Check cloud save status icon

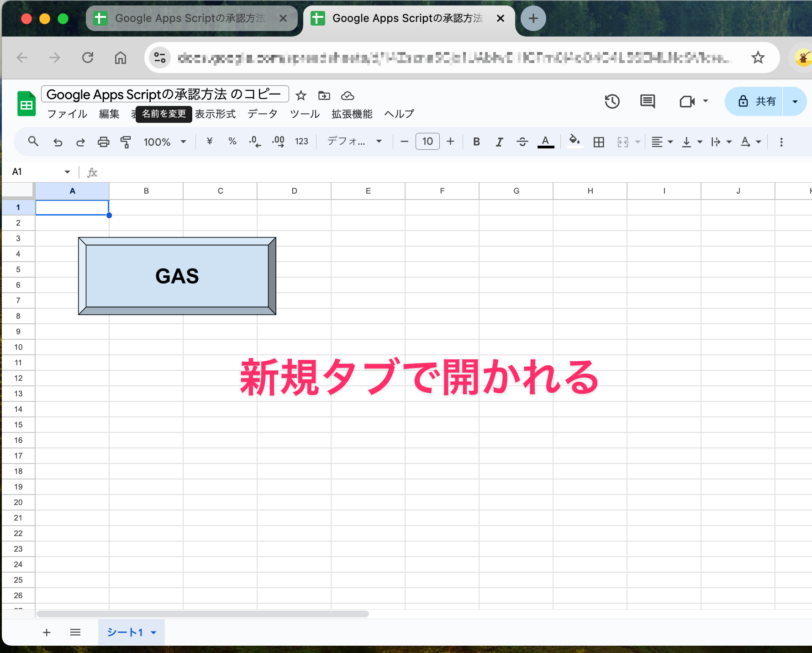[348, 95]
